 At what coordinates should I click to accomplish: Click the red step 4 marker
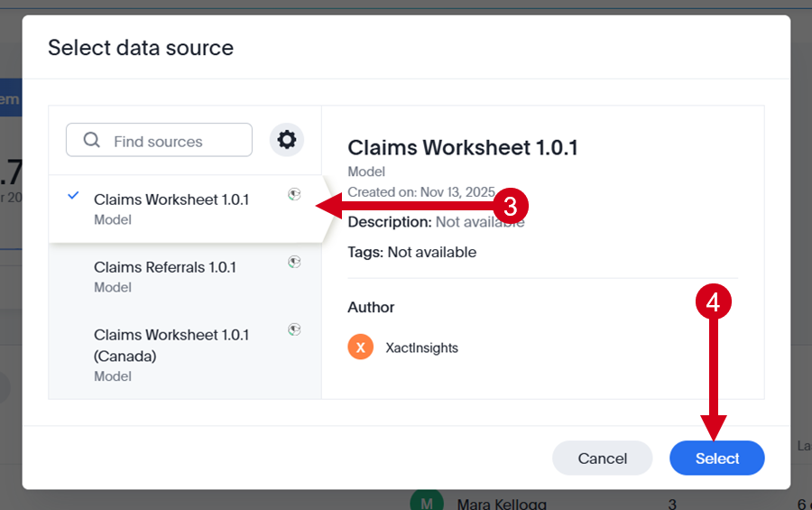tap(713, 301)
